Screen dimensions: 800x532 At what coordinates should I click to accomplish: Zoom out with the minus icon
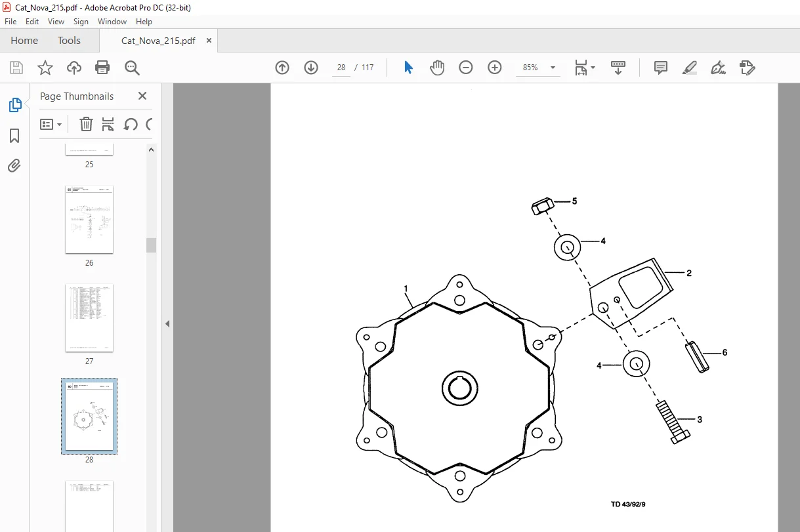(466, 68)
